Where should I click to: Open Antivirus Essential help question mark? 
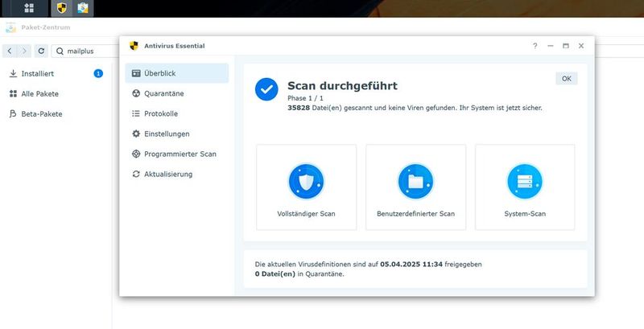click(535, 46)
